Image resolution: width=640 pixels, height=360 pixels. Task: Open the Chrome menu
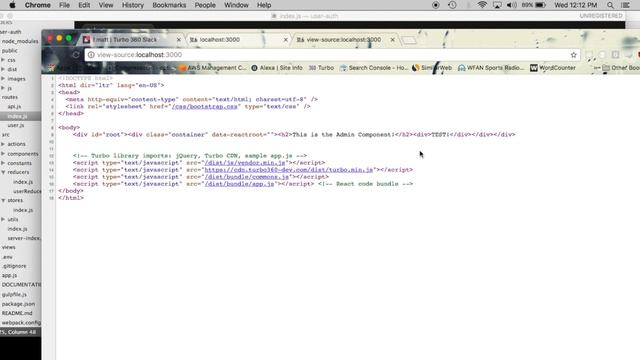pos(38,5)
